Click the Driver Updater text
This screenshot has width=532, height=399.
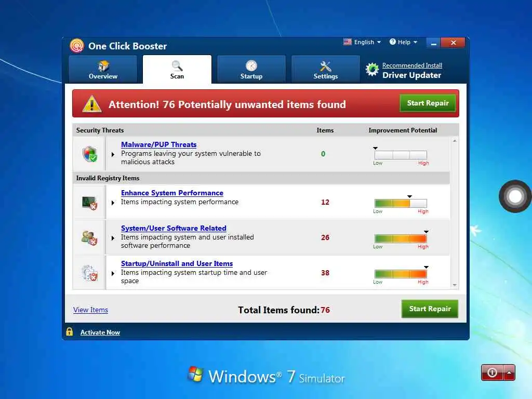[411, 75]
